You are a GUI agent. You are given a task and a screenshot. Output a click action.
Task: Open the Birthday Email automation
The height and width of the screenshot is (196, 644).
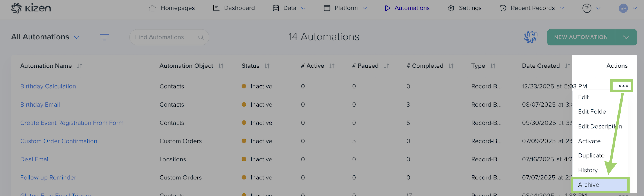pyautogui.click(x=40, y=105)
